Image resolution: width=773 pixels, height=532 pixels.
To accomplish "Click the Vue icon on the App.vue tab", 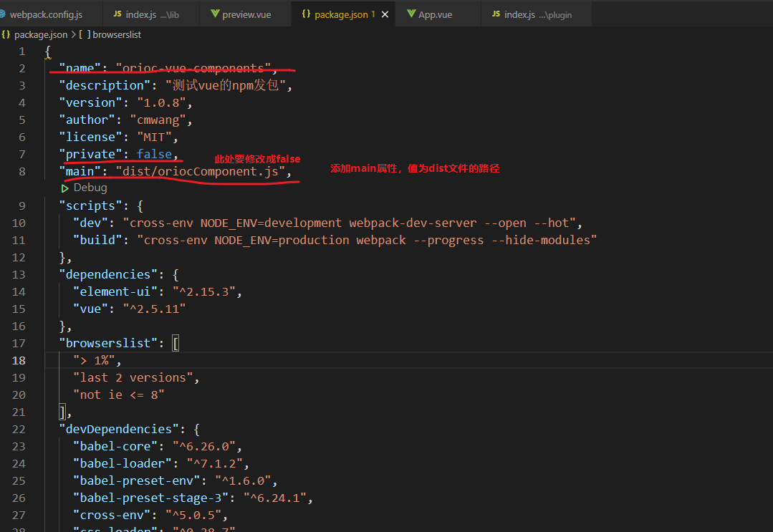I will tap(411, 14).
